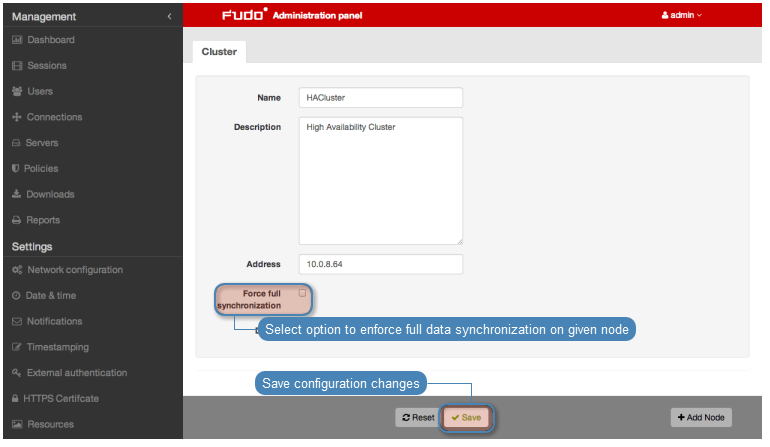
Task: Click the Reports printer icon
Action: (x=17, y=220)
